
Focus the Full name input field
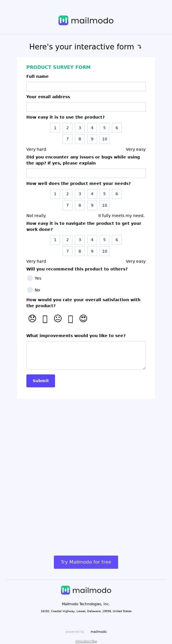click(x=86, y=86)
